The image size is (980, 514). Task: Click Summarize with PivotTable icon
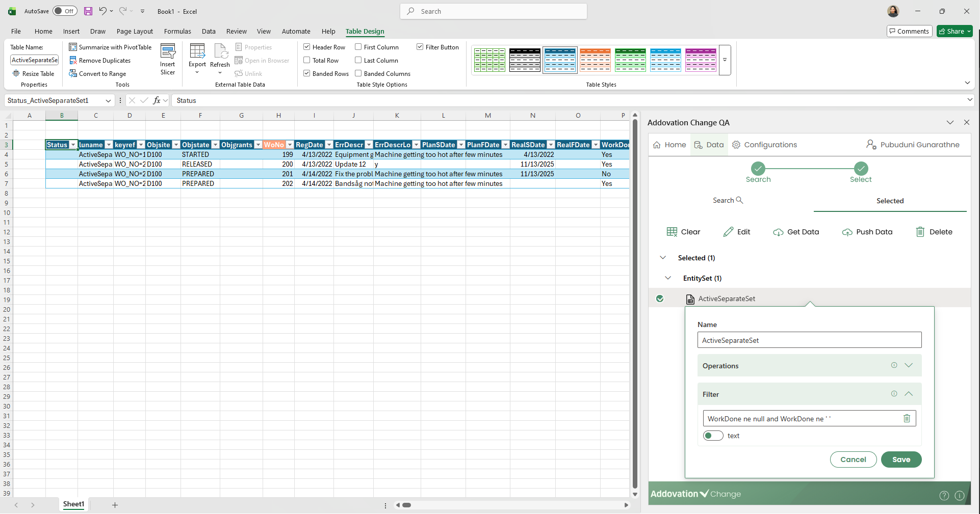click(x=73, y=47)
